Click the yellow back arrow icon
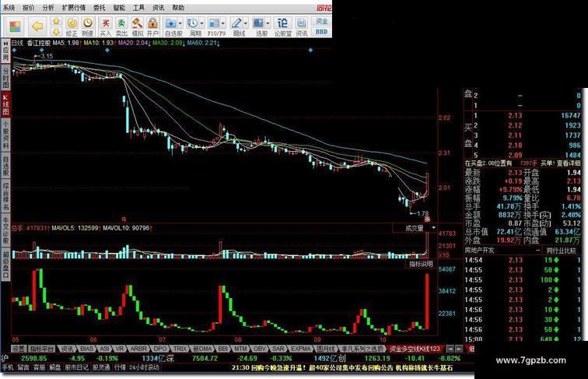The height and width of the screenshot is (379, 588). point(37,26)
